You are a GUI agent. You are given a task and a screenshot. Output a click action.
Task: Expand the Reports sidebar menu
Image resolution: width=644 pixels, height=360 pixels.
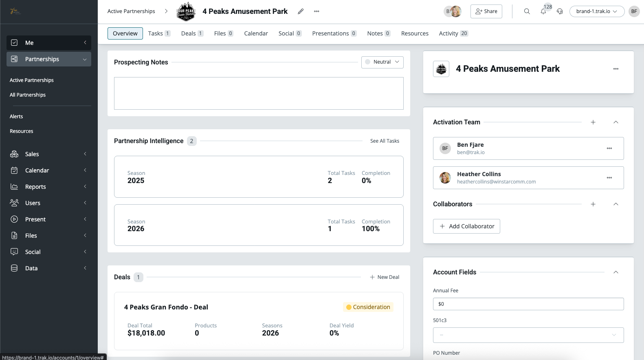pyautogui.click(x=49, y=187)
